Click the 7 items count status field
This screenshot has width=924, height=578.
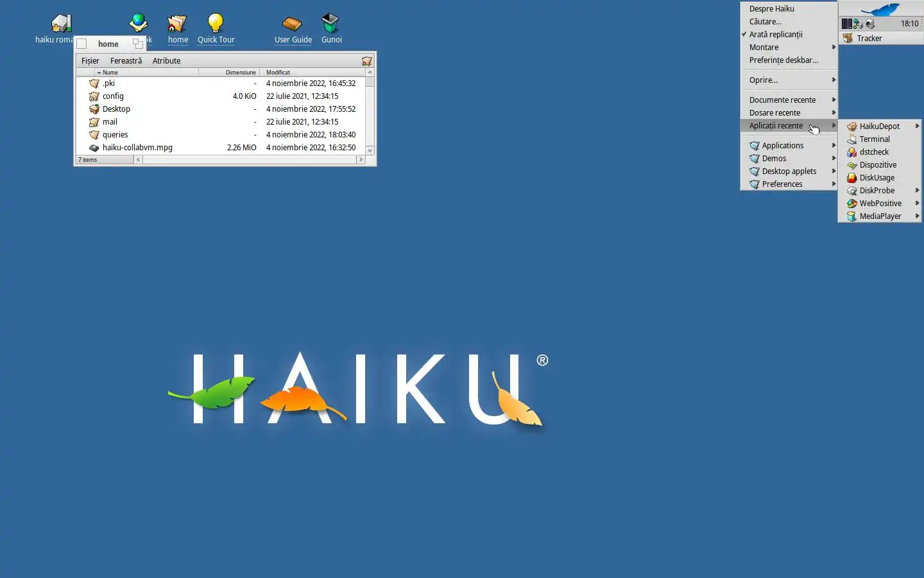(105, 160)
